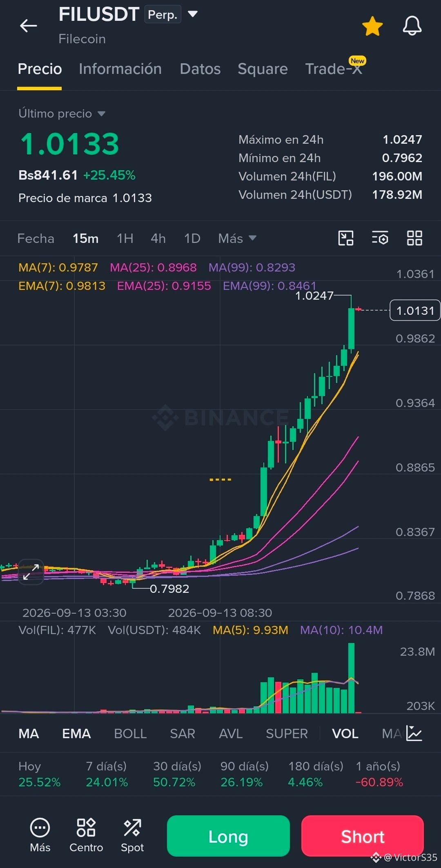Open the price alert bell
441x868 pixels.
pos(412,26)
